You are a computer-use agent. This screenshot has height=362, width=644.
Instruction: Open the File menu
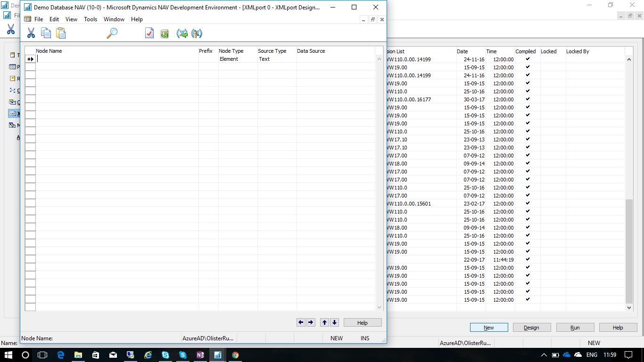pyautogui.click(x=39, y=19)
